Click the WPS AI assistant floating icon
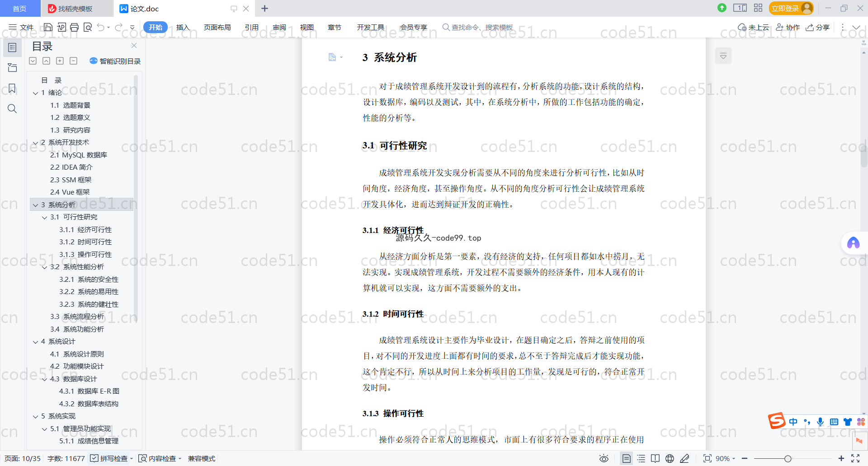Screen dimensions: 868x466 tap(853, 243)
